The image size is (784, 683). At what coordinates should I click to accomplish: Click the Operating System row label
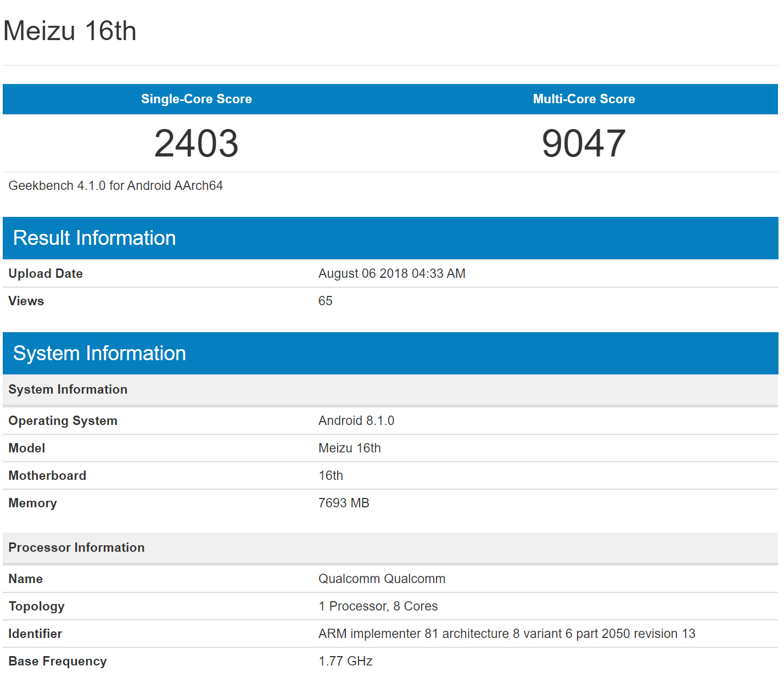tap(63, 421)
